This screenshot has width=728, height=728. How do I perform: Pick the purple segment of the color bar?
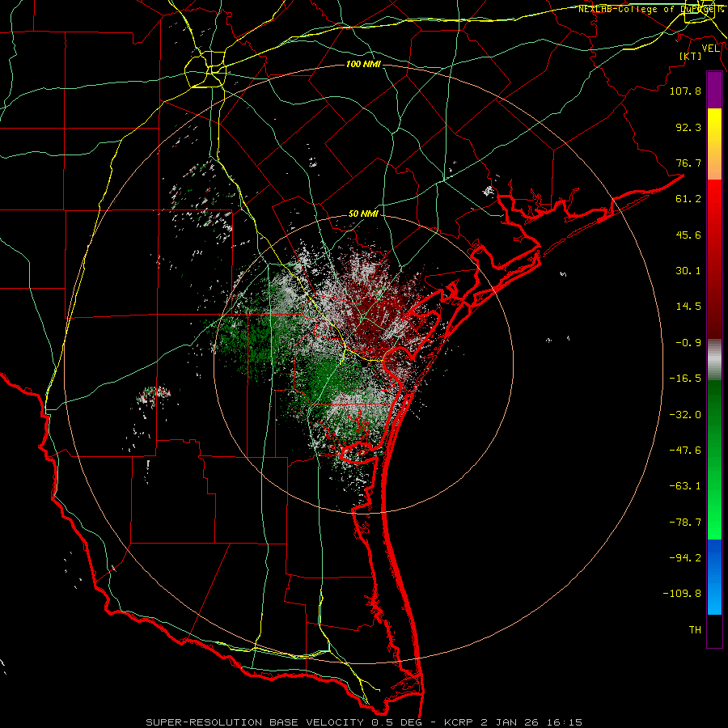pos(714,90)
